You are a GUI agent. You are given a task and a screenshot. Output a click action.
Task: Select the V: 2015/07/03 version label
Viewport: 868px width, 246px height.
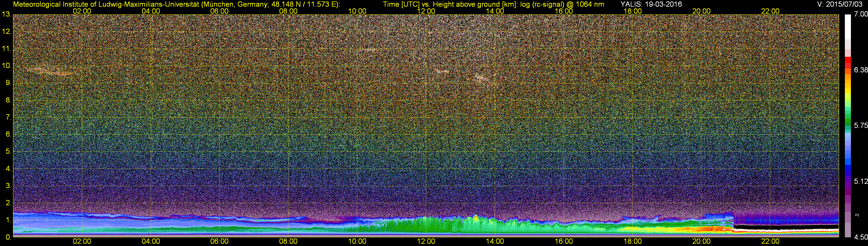click(x=839, y=4)
